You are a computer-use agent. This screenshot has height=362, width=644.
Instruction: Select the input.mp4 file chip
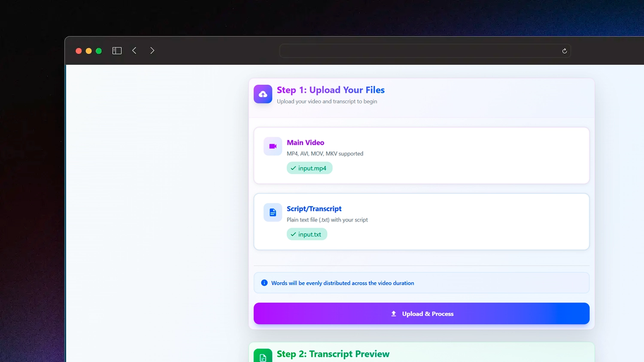tap(310, 168)
